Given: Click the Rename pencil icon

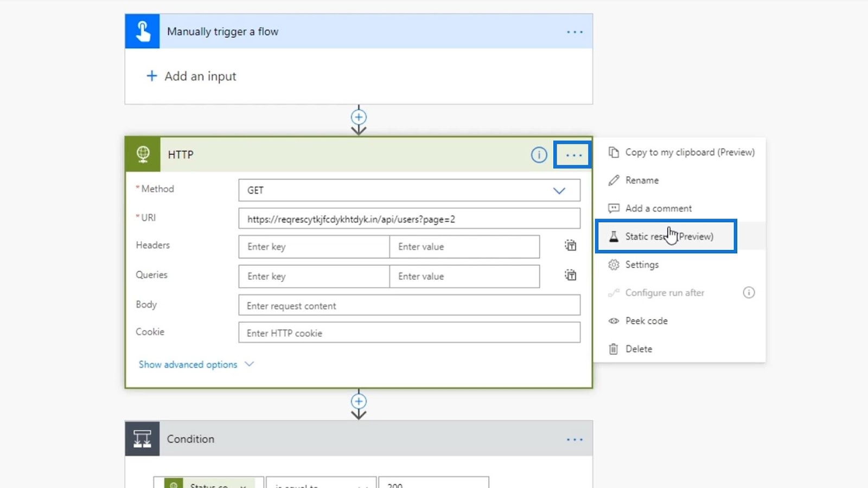Looking at the screenshot, I should point(614,181).
